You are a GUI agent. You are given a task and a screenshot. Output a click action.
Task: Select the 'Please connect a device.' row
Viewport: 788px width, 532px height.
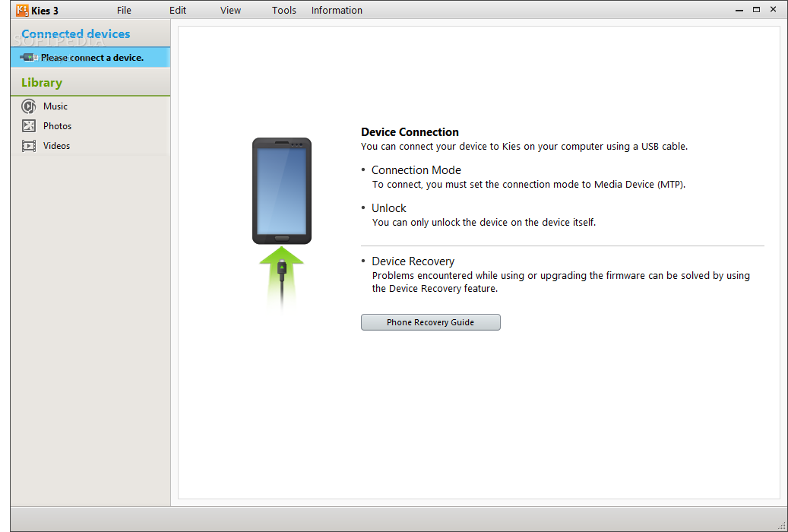click(90, 57)
